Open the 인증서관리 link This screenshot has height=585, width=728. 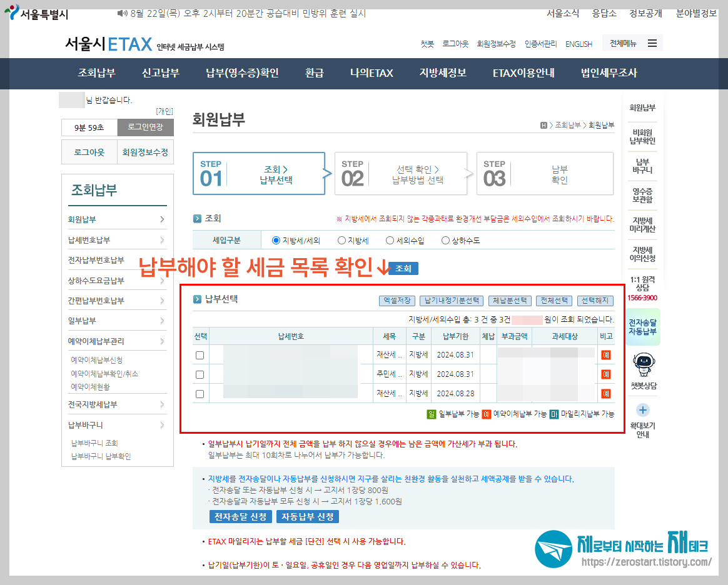[540, 44]
